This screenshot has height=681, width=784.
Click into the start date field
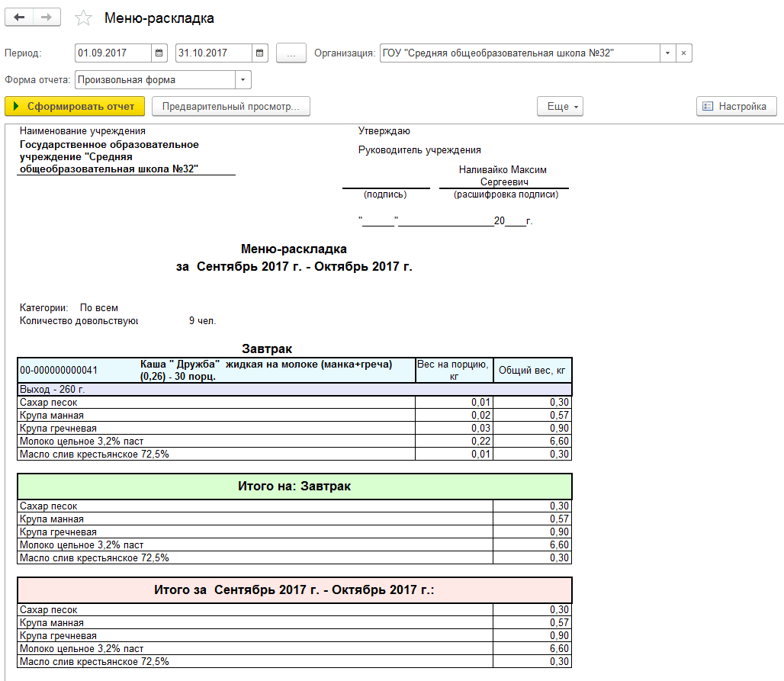click(114, 53)
